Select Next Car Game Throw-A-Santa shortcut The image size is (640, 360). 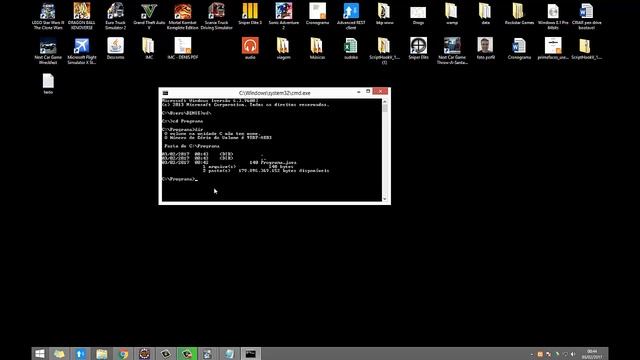451,51
